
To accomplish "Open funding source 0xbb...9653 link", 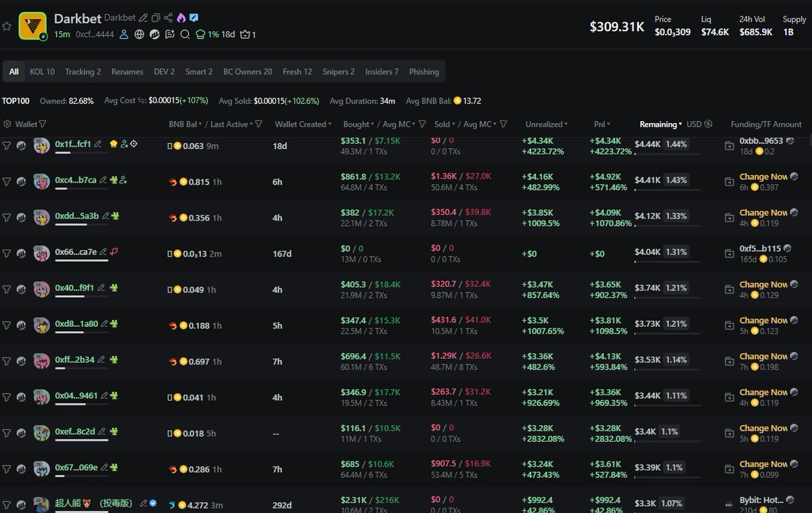I will tap(761, 141).
